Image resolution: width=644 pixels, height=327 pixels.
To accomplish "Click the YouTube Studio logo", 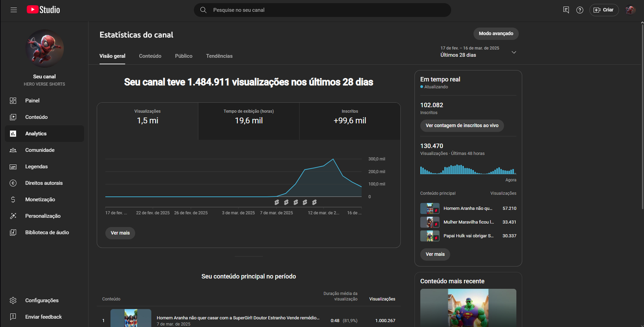I will coord(43,10).
